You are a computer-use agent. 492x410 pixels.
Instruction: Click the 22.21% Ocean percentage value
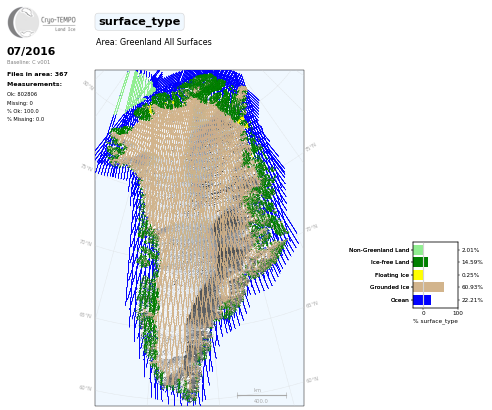[472, 300]
